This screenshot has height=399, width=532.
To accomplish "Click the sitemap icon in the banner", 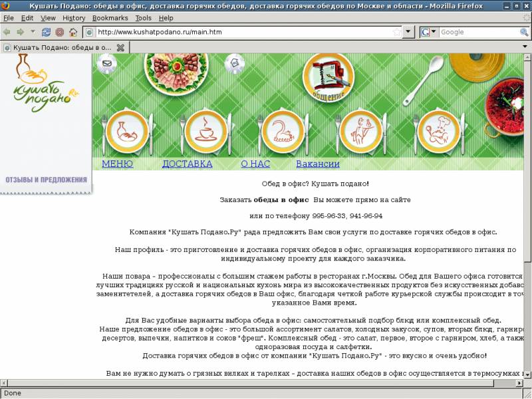I will (235, 63).
